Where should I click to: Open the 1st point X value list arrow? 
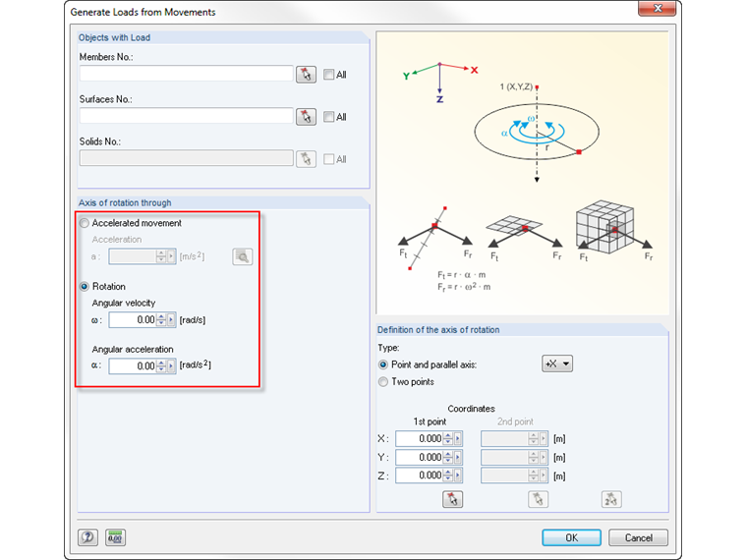click(458, 438)
